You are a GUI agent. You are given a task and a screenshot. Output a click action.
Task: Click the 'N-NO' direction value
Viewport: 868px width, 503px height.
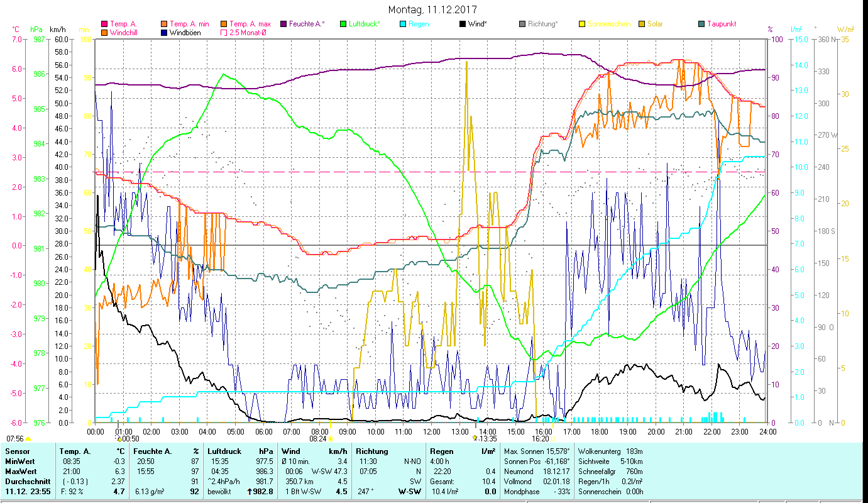[412, 462]
